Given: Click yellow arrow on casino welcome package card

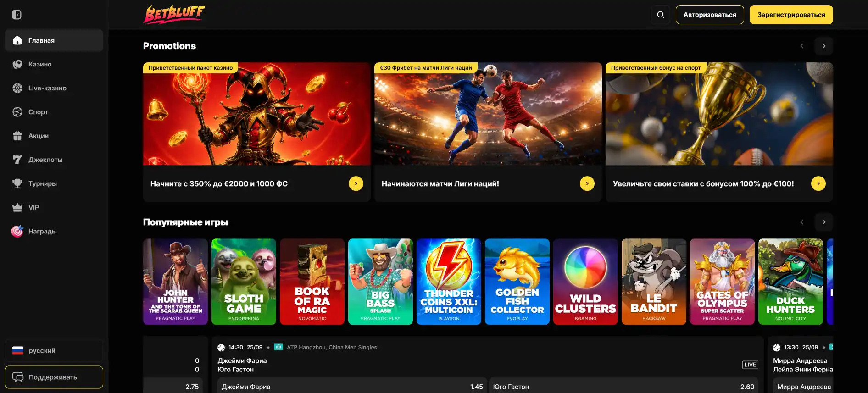Looking at the screenshot, I should click(x=356, y=183).
